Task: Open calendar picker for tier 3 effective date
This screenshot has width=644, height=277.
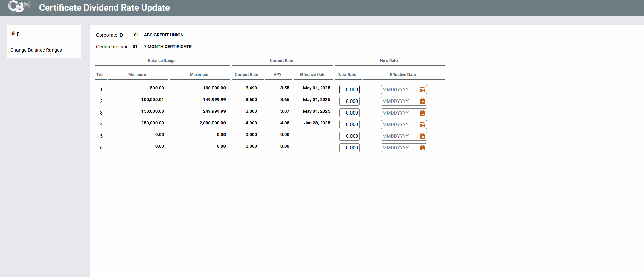Action: [x=422, y=113]
